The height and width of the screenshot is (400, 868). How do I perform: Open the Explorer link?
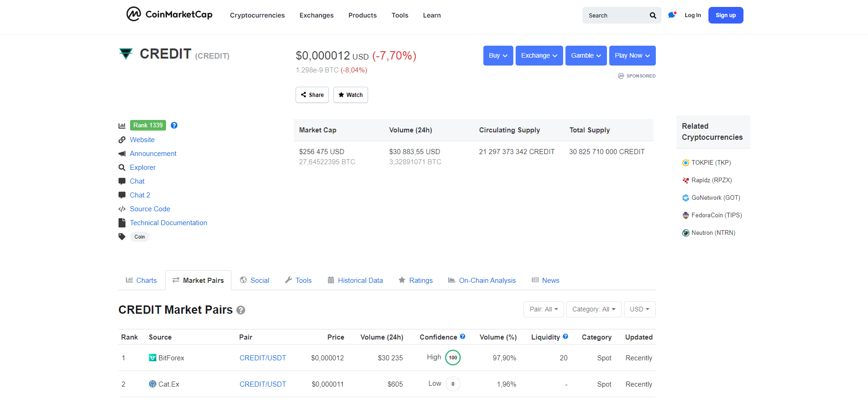click(x=143, y=167)
